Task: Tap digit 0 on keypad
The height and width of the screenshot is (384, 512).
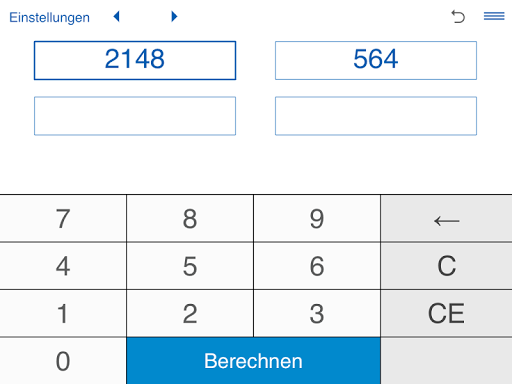Action: tap(63, 361)
